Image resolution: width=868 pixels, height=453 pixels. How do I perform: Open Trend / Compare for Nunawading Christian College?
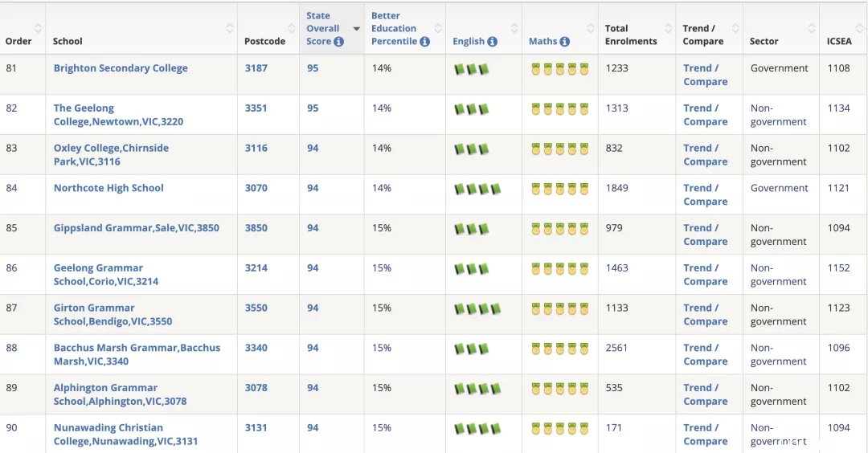(706, 435)
